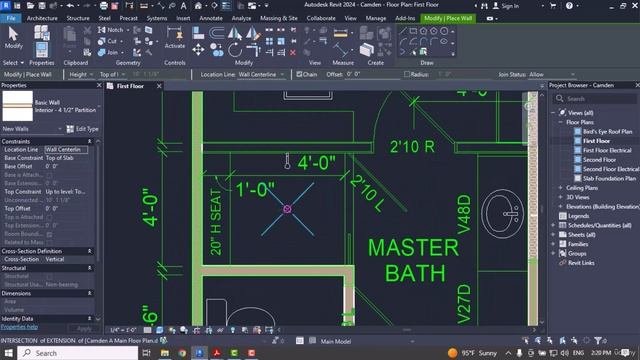640x360 pixels.
Task: Open the Main Model workset dropdown
Action: tap(367, 341)
